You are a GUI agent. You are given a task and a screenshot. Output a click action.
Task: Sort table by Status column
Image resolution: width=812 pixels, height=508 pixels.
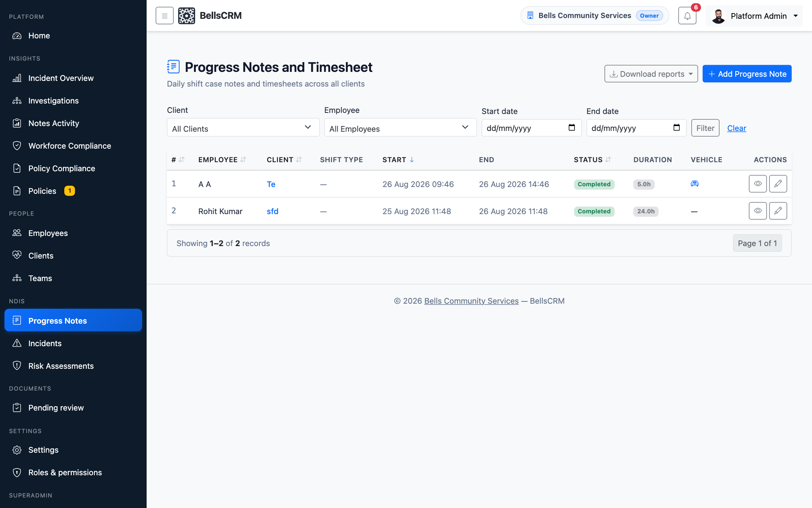[592, 160]
